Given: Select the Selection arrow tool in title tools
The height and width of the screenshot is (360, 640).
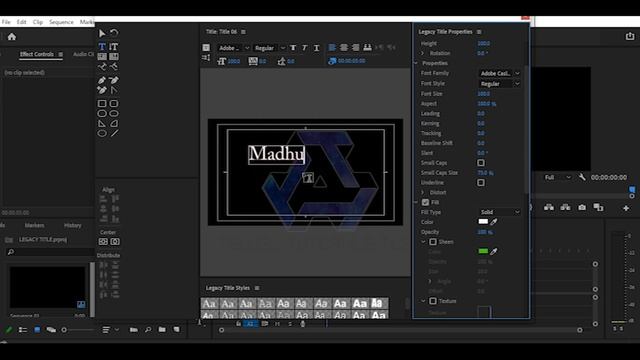Looking at the screenshot, I should pyautogui.click(x=102, y=33).
